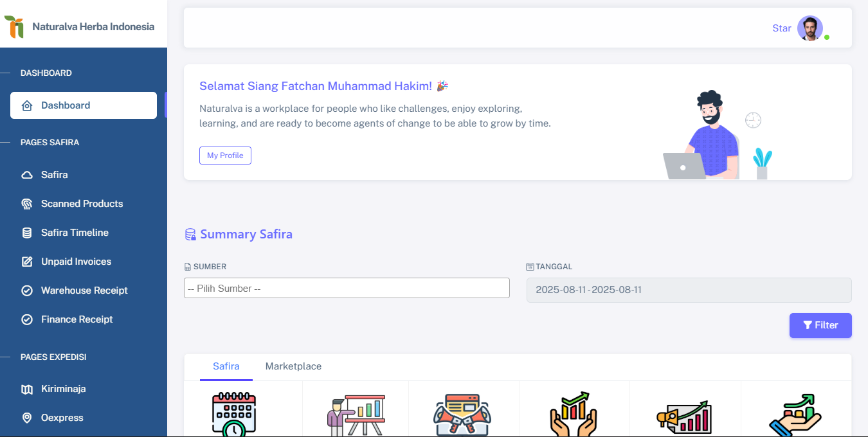Click the hands holding growth chart icon
Screen dimensions: 868x437
(x=574, y=415)
